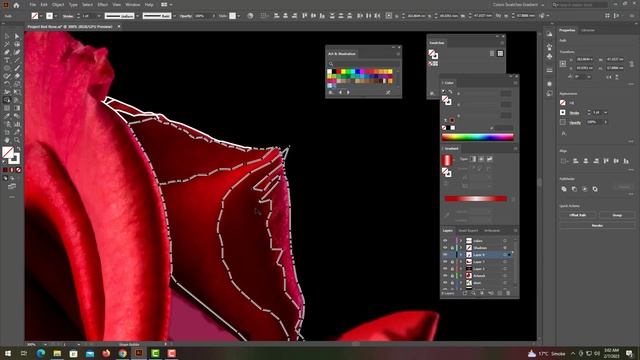Select the Type tool
Image resolution: width=640 pixels, height=360 pixels.
click(x=7, y=60)
